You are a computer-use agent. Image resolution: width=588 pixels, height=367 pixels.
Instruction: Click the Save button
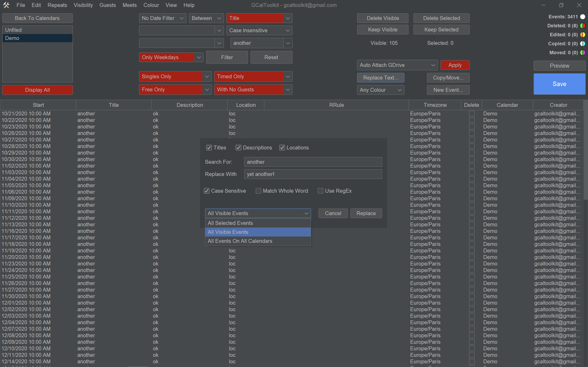(x=559, y=84)
